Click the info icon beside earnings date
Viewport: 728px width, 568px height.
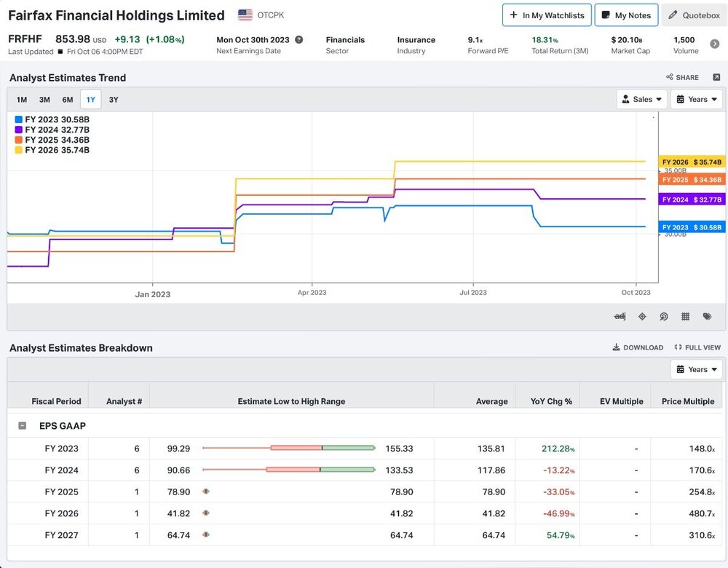pos(299,39)
